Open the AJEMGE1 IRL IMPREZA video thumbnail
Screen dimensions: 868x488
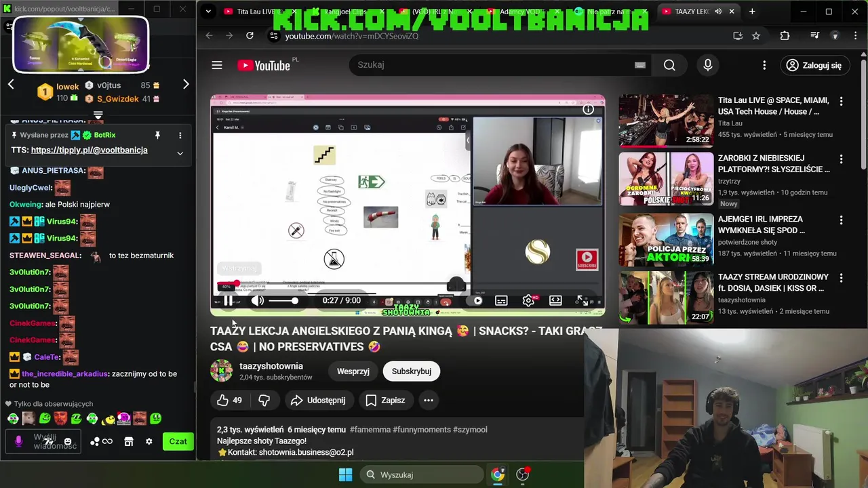(666, 239)
